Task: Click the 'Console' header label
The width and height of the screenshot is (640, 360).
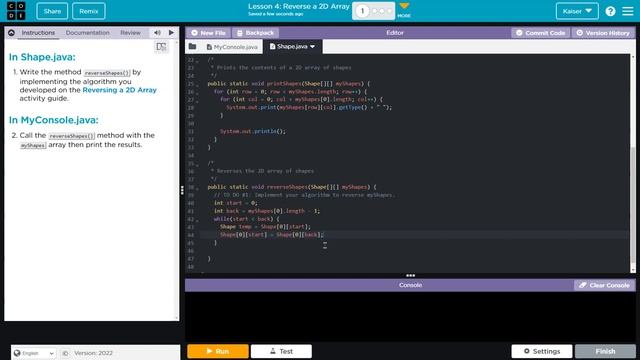Action: (410, 285)
